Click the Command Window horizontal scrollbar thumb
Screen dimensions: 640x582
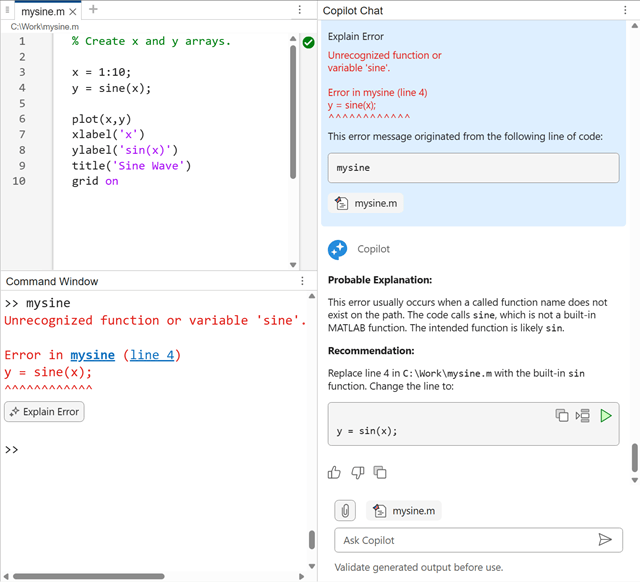tap(89, 576)
